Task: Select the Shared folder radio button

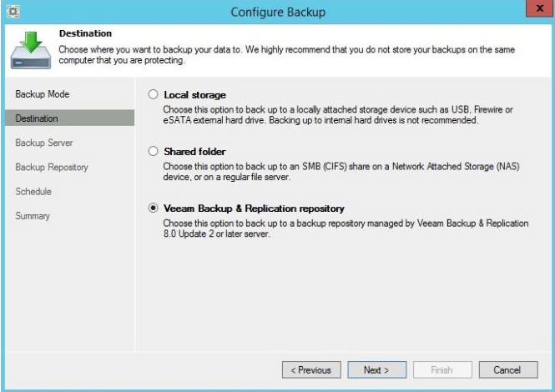Action: 153,151
